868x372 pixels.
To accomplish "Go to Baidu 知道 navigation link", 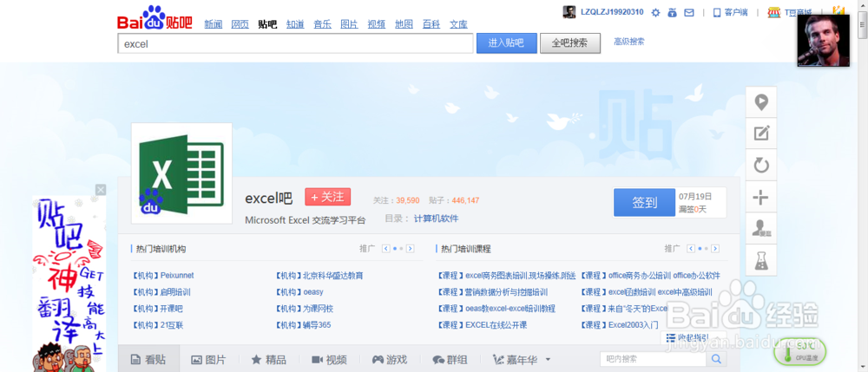I will pos(295,24).
